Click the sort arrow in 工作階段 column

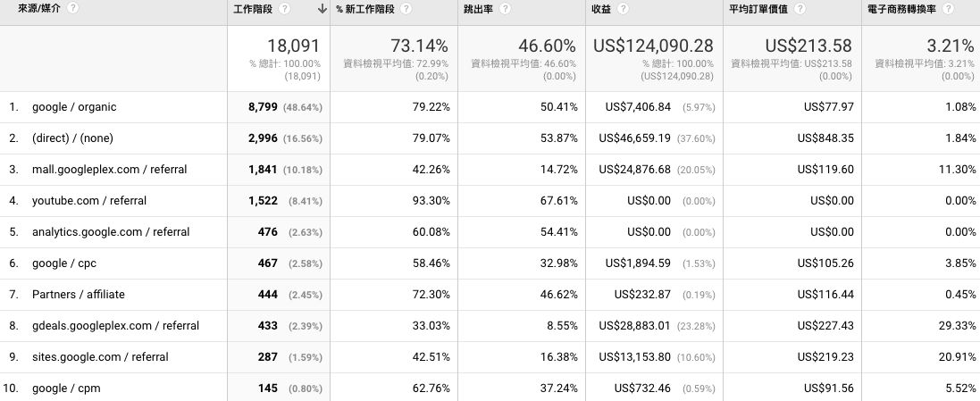(321, 9)
